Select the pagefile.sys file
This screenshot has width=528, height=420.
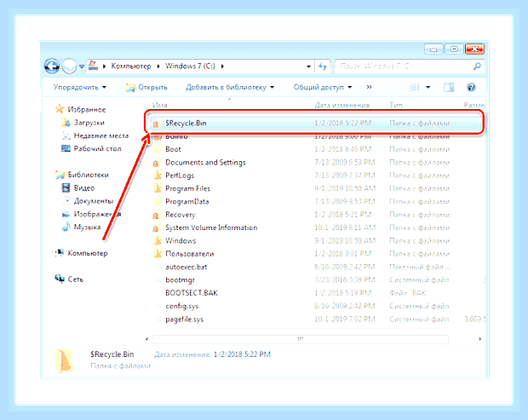click(x=184, y=319)
